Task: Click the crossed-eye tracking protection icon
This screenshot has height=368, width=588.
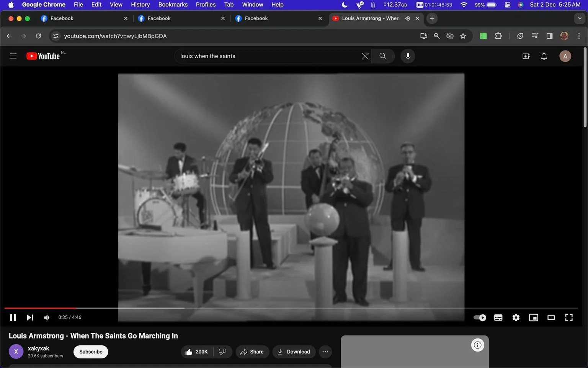Action: [450, 36]
